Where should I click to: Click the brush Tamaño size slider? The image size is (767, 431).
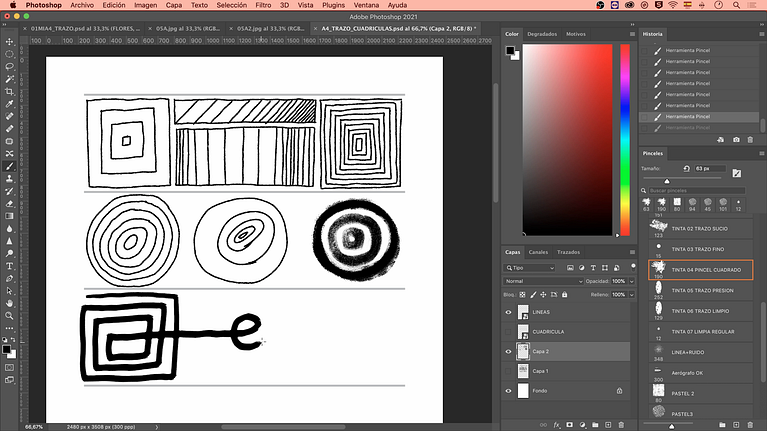[681, 180]
